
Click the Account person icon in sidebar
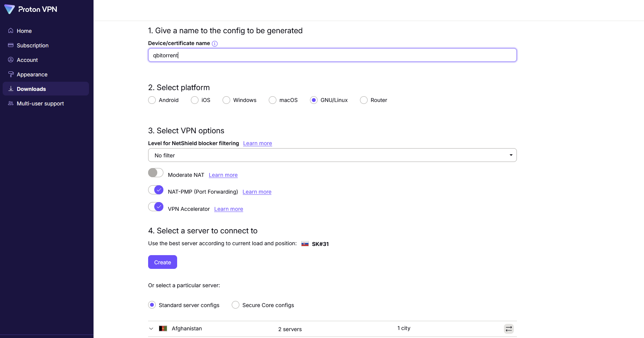click(x=11, y=60)
